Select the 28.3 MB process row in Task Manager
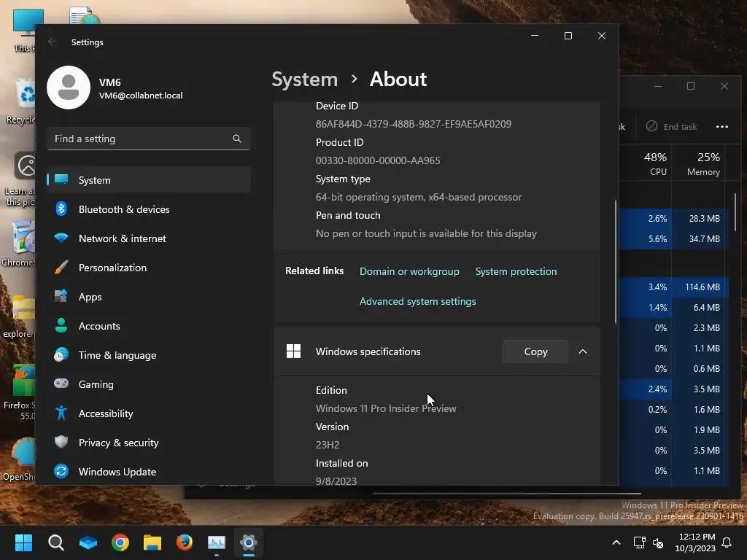The image size is (747, 560). click(673, 218)
